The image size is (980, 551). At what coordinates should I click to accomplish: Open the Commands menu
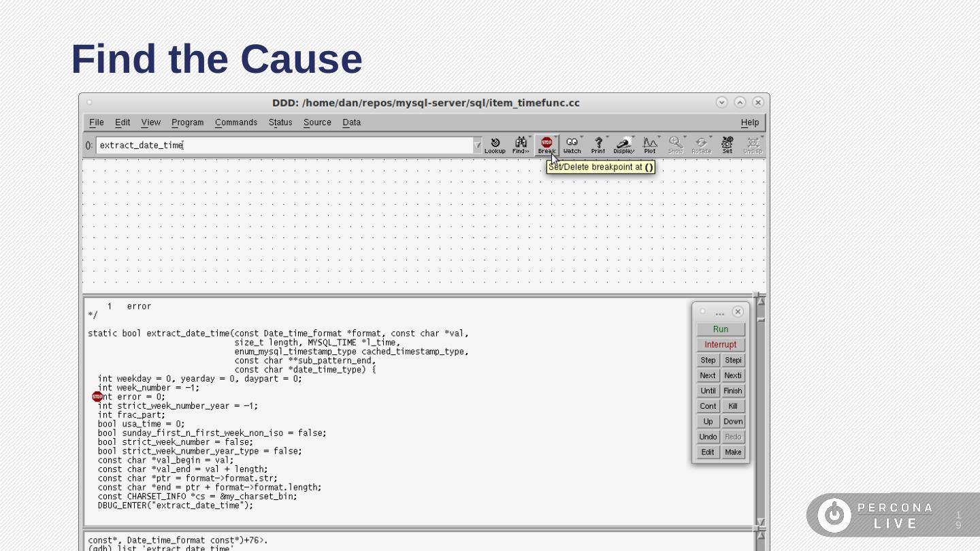coord(236,122)
